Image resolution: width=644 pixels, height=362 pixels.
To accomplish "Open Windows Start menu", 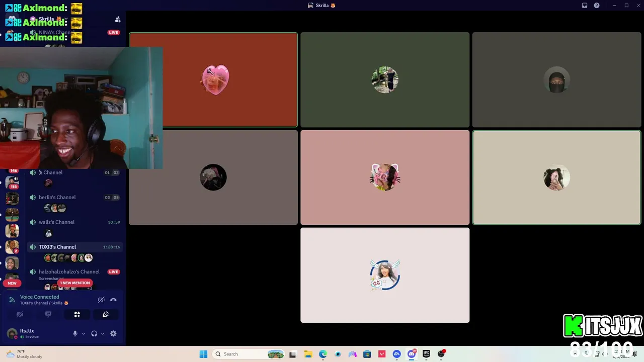I will [x=203, y=354].
